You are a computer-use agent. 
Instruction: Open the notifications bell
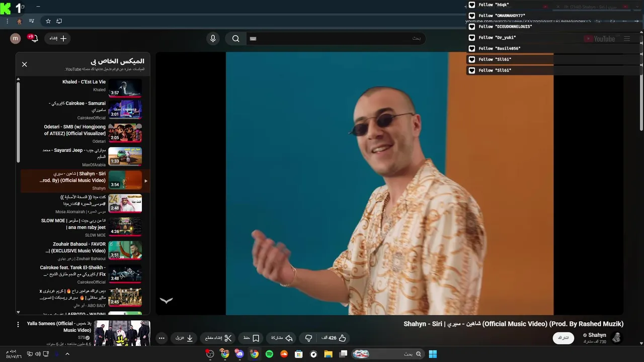(33, 38)
